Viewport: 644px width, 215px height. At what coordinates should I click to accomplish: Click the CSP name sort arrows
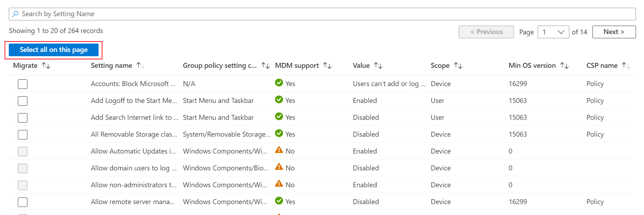(x=626, y=66)
